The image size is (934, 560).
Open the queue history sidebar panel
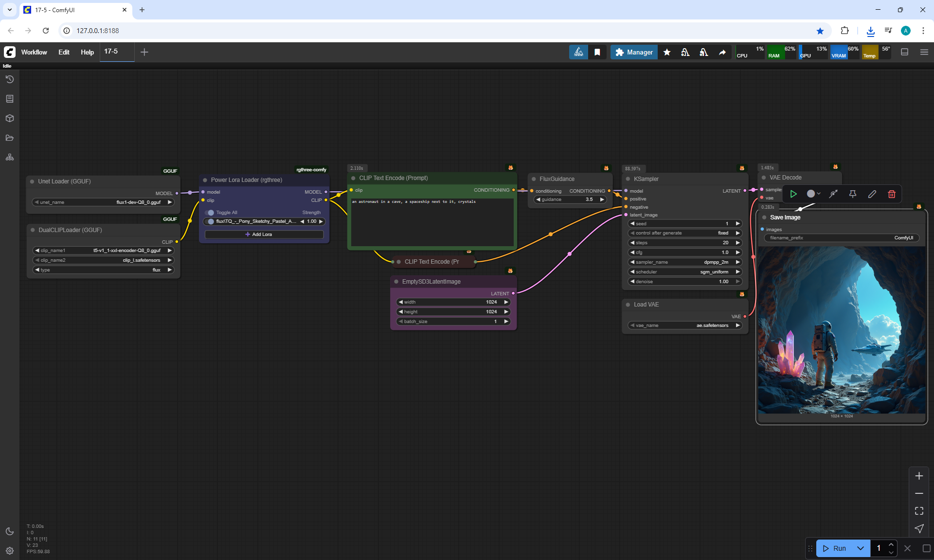(x=9, y=79)
